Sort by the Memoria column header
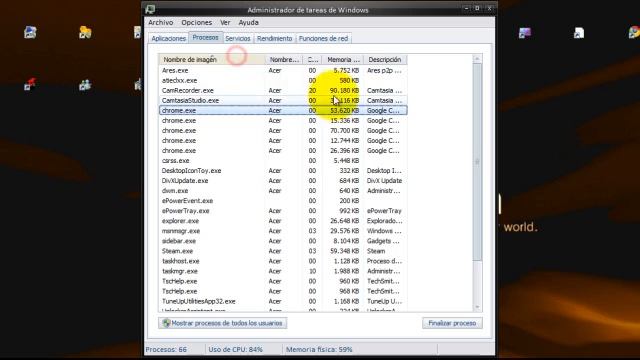 (x=343, y=60)
